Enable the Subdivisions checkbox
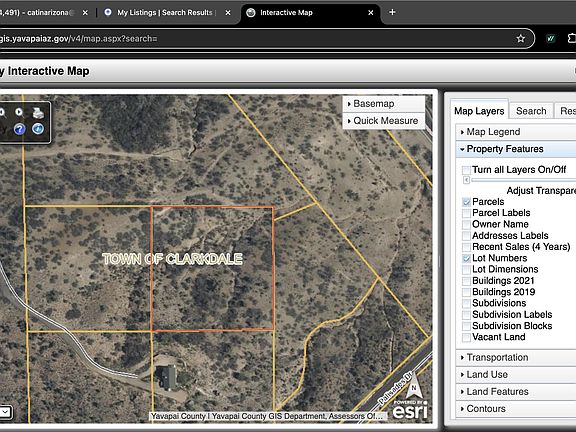Screen dimensions: 576x432 point(466,303)
